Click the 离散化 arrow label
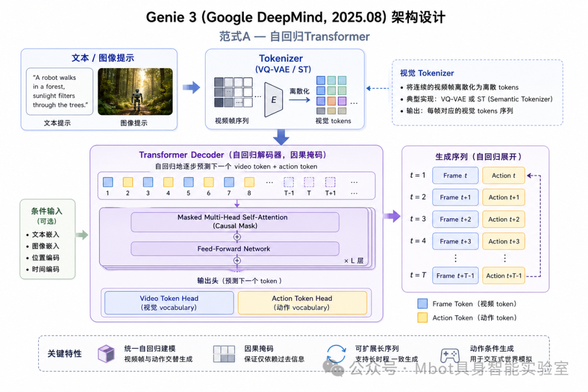Viewport: 588px width, 392px height. coord(299,91)
